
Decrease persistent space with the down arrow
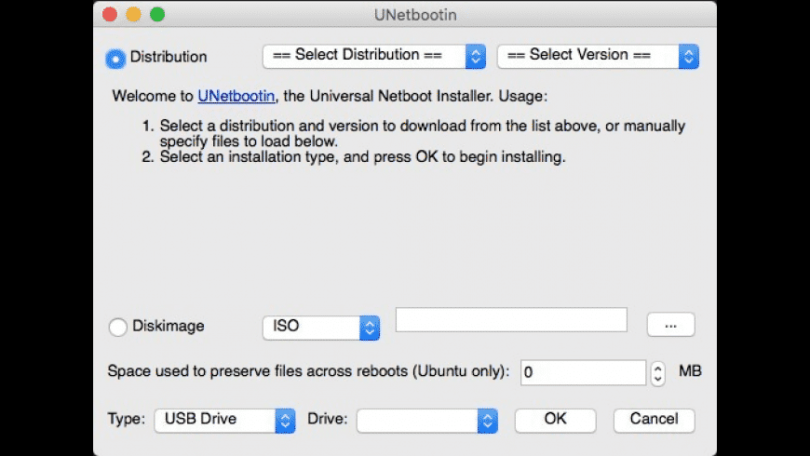tap(658, 379)
